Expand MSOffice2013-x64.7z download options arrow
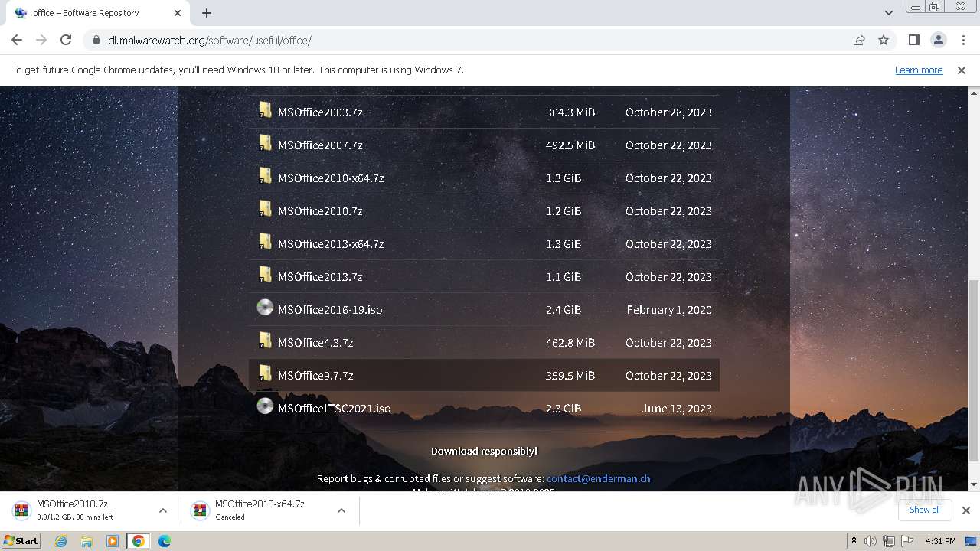The image size is (980, 551). click(x=341, y=510)
